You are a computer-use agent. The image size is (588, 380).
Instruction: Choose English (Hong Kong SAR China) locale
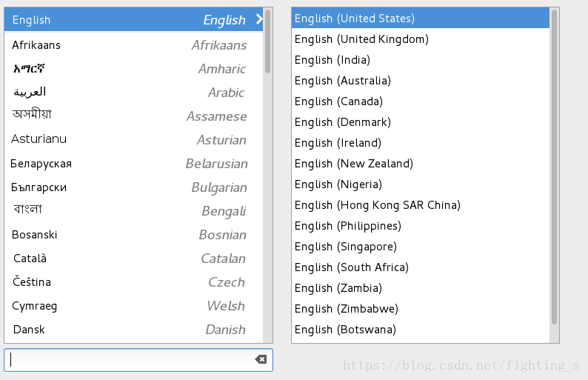click(x=421, y=205)
